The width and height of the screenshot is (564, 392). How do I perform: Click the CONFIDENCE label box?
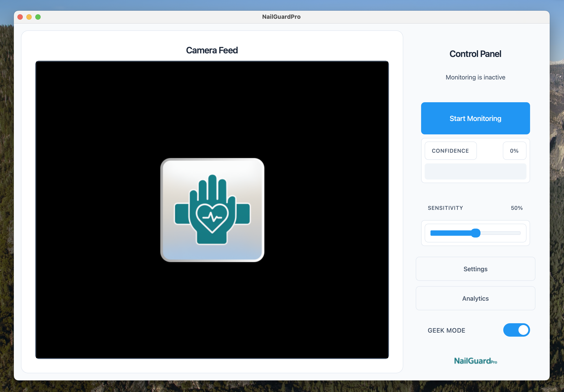click(x=450, y=151)
